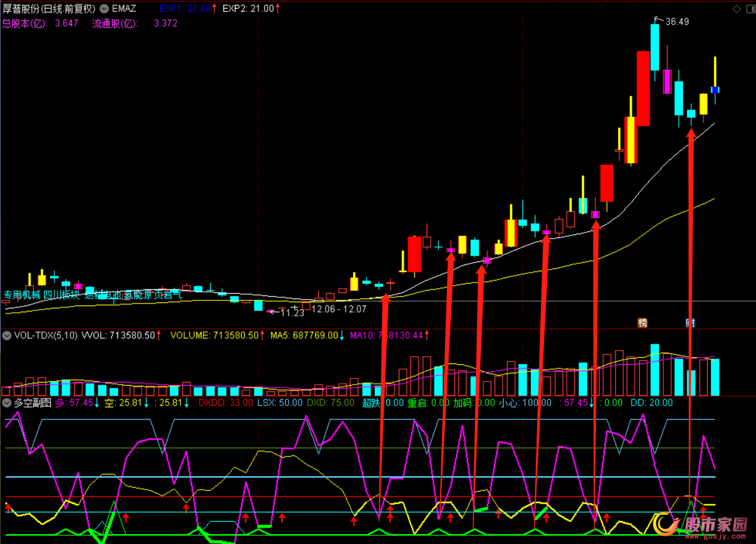Click the 氢能源 concept tag
This screenshot has height=544, width=756.
tap(138, 295)
